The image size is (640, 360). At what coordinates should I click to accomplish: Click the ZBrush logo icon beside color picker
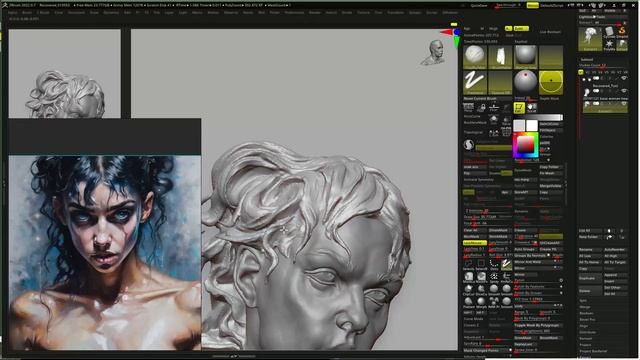click(469, 144)
